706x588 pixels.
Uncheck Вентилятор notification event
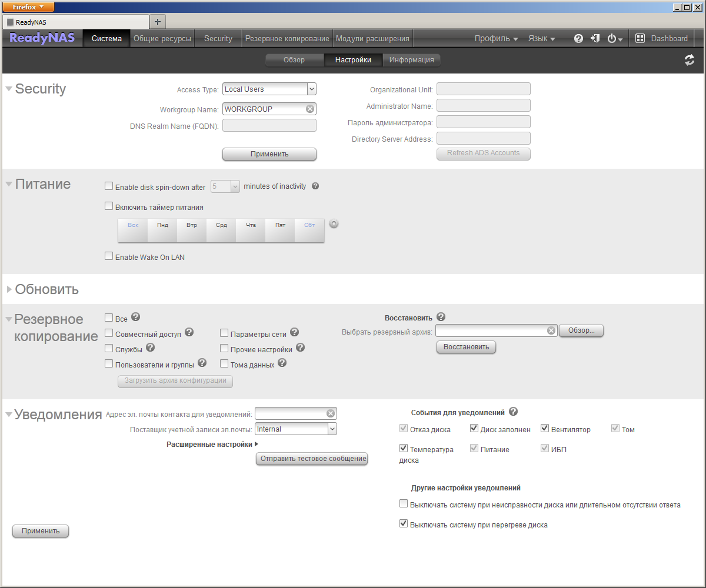[x=545, y=428]
